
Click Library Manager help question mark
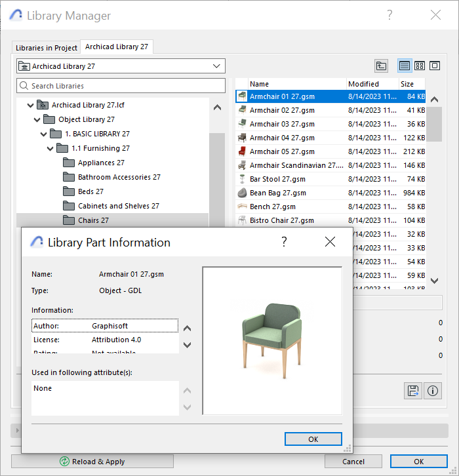tap(389, 15)
